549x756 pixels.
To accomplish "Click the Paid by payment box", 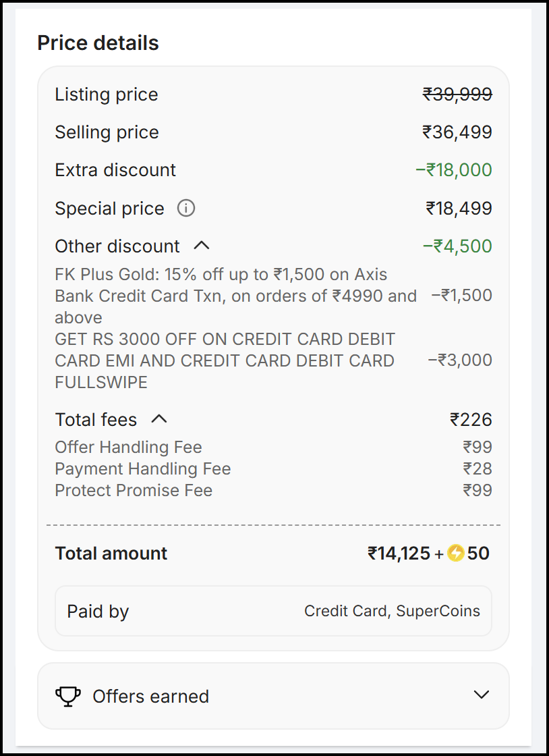I will [273, 612].
